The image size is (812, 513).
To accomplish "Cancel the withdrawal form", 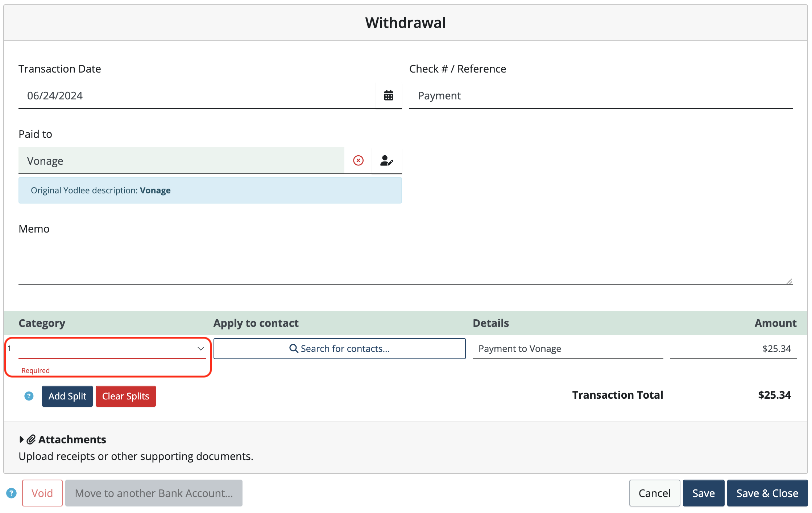I will pos(654,493).
